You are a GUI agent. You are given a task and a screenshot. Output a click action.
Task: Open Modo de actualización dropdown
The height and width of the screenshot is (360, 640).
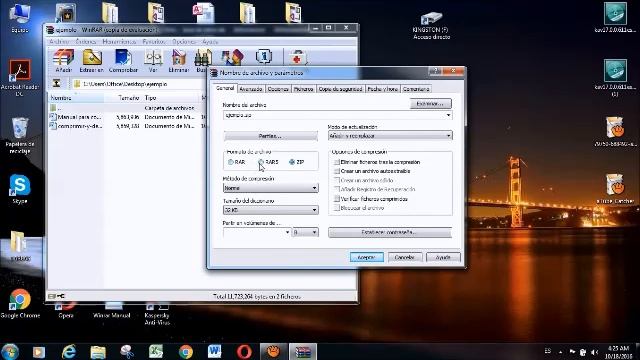pyautogui.click(x=390, y=136)
